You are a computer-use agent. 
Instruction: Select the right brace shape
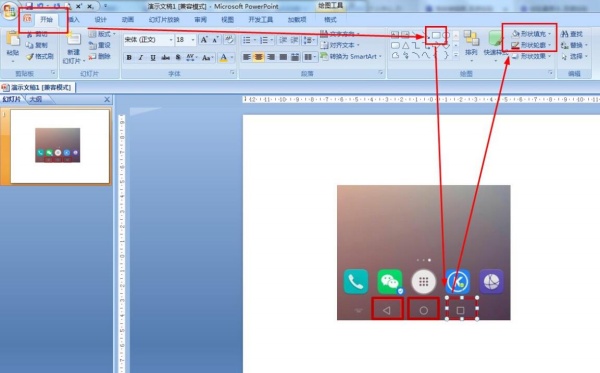[x=446, y=55]
